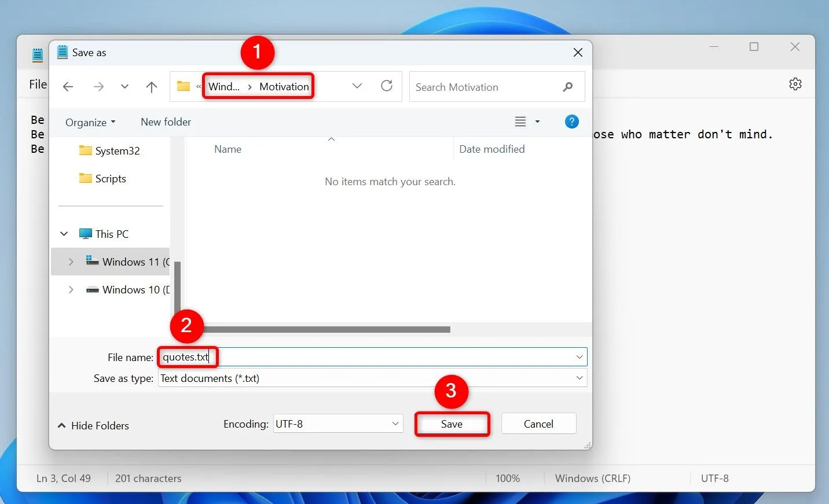Open recent locations dropdown arrow
This screenshot has height=504, width=829.
pos(124,87)
